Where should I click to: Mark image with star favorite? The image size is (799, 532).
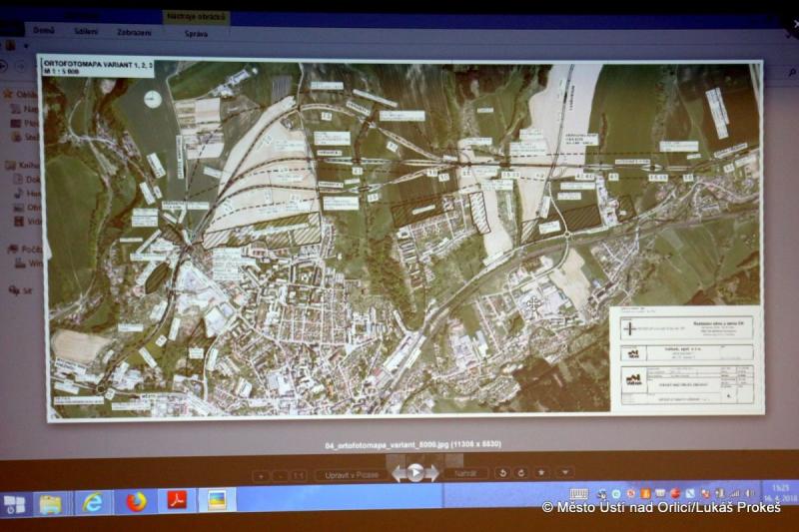(x=541, y=473)
